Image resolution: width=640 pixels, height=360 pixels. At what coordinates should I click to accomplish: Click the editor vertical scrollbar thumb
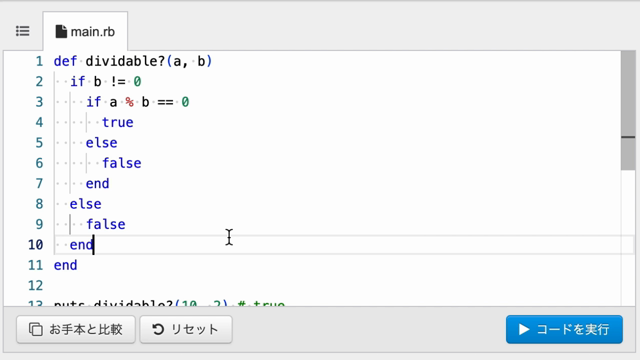pyautogui.click(x=628, y=110)
